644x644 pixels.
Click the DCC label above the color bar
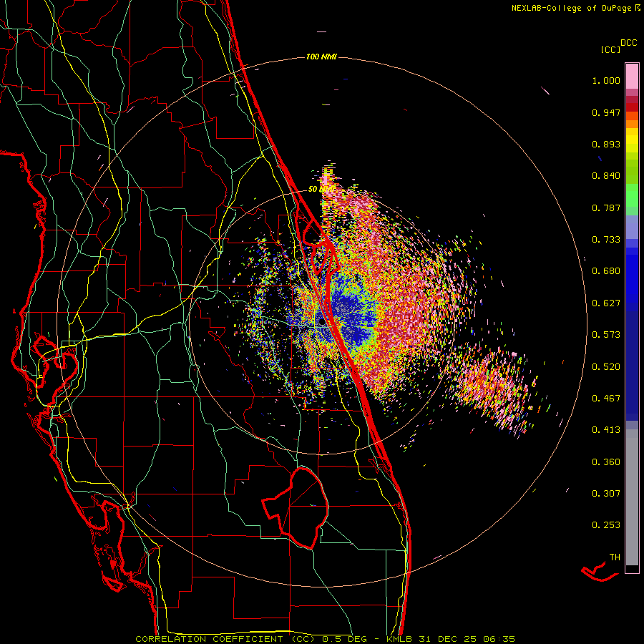[x=628, y=43]
